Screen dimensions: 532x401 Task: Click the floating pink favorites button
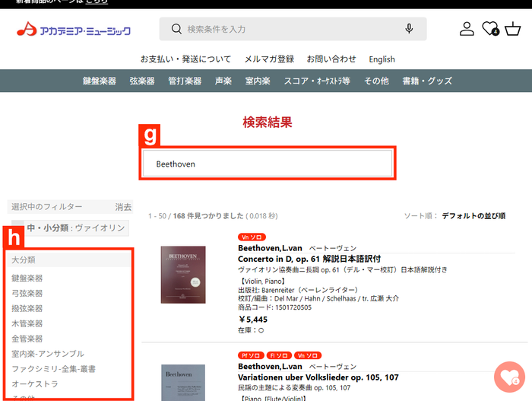click(x=509, y=377)
